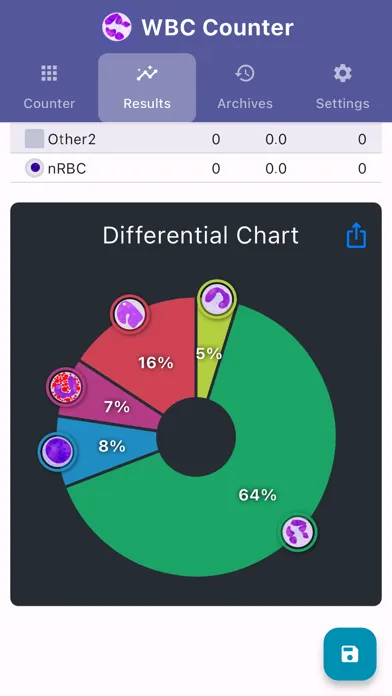Tap the Differential Chart title

(x=201, y=235)
